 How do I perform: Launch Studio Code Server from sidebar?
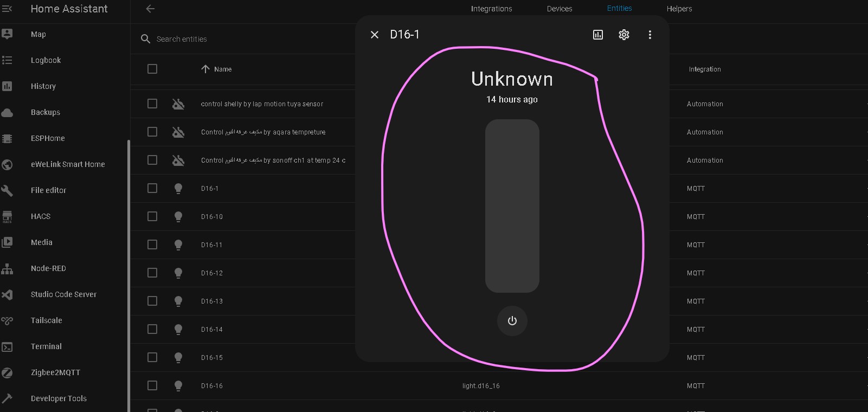(63, 294)
